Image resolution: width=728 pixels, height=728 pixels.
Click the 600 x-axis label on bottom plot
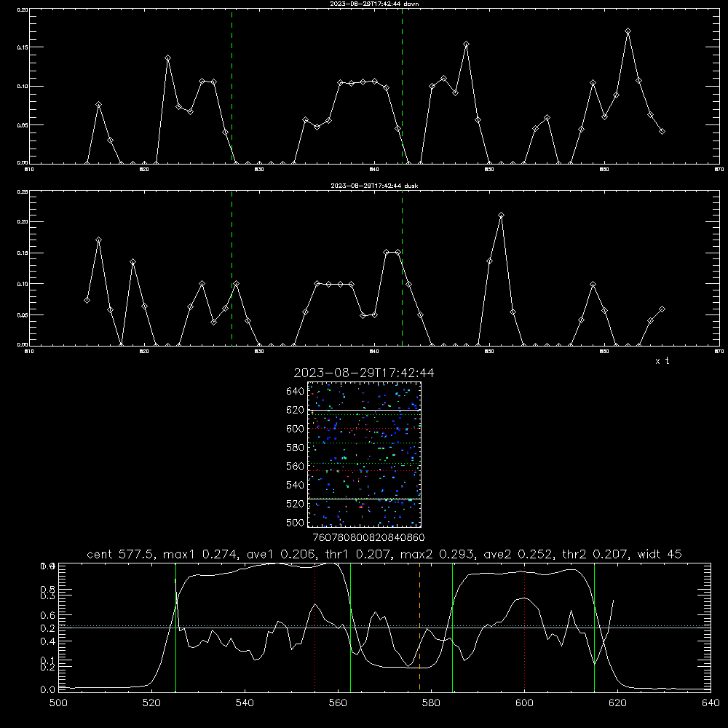524,703
